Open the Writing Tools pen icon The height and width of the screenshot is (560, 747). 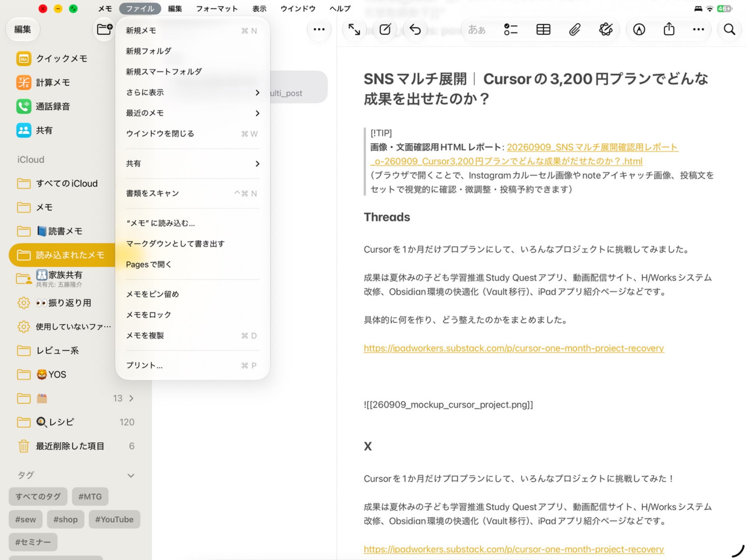tap(606, 30)
